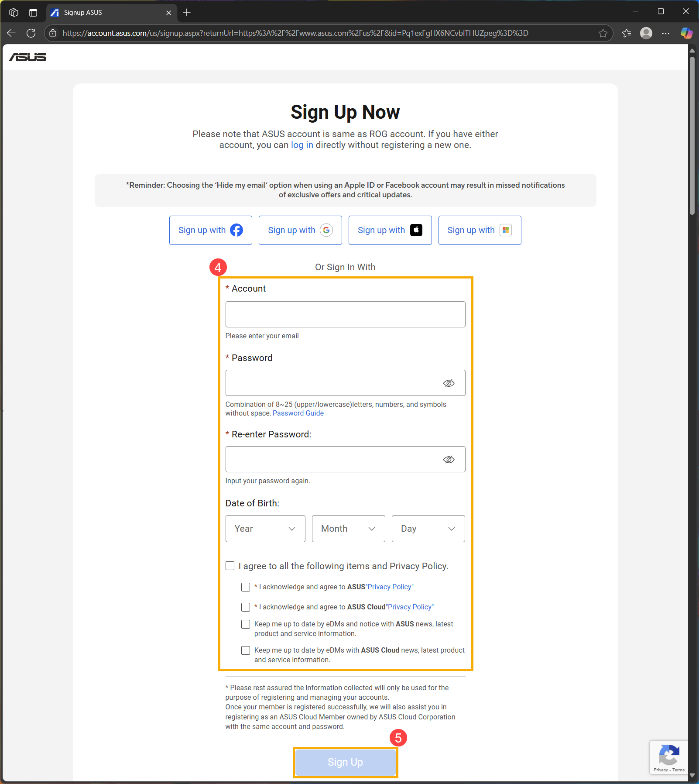Screen dimensions: 699x784
Task: Go back using the browser back arrow
Action: 11,33
